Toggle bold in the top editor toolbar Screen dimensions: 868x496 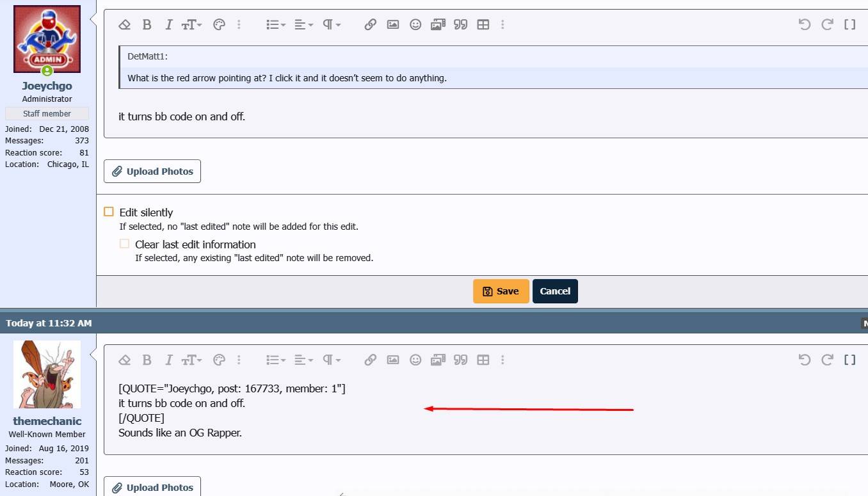147,24
